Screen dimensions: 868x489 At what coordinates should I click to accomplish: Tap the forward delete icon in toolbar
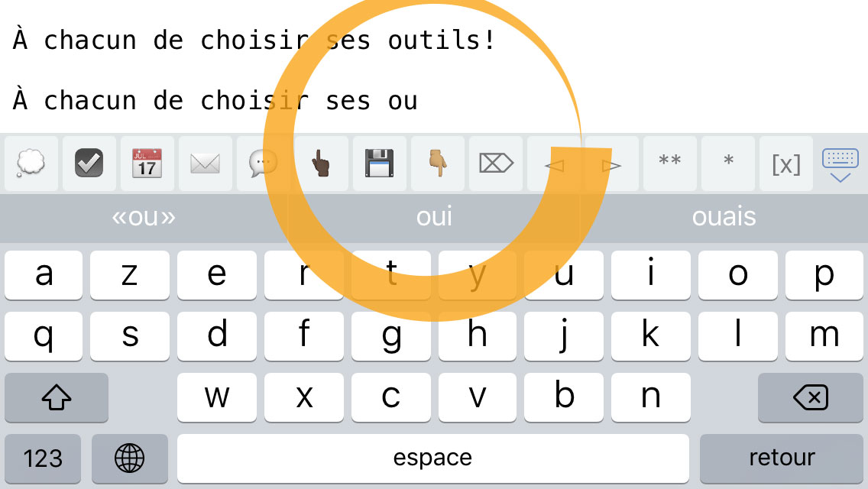click(x=495, y=164)
